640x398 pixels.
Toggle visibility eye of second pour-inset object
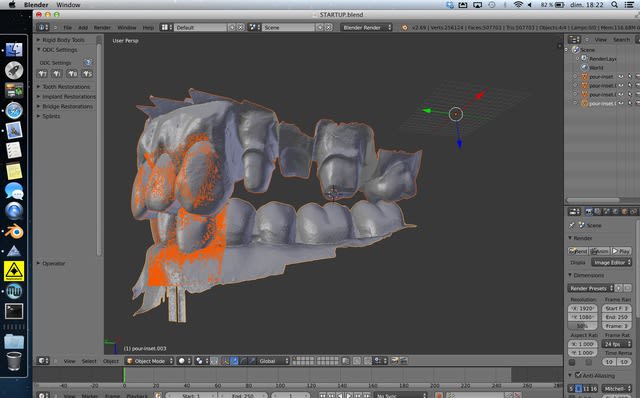click(621, 85)
